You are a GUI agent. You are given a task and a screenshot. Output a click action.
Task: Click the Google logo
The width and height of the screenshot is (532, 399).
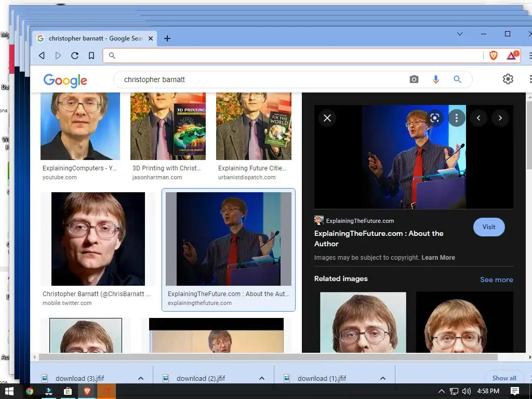[65, 81]
